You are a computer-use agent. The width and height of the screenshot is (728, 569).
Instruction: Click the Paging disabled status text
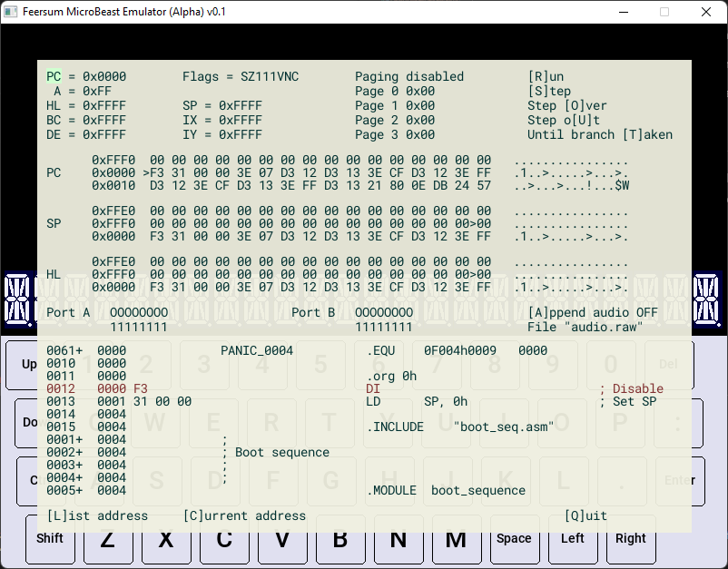[409, 76]
